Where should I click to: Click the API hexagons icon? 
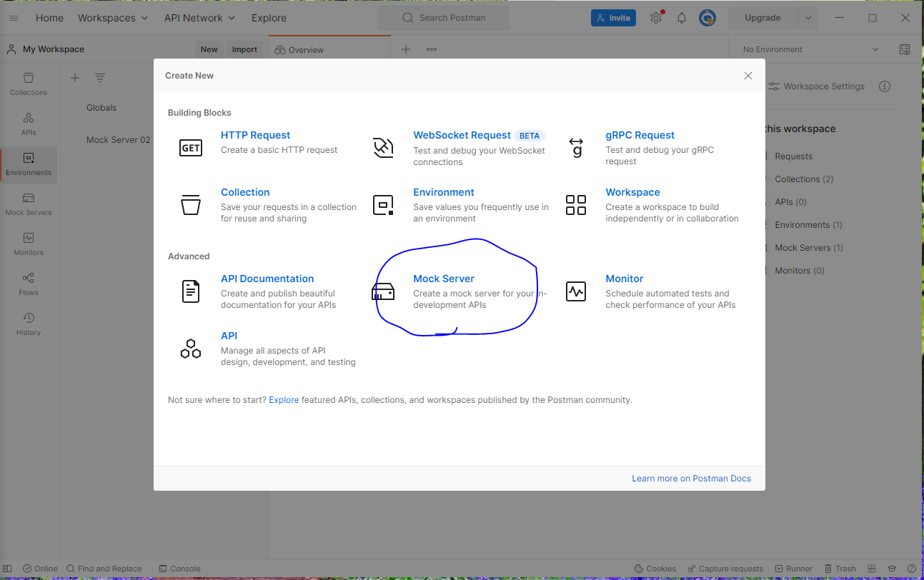point(191,349)
